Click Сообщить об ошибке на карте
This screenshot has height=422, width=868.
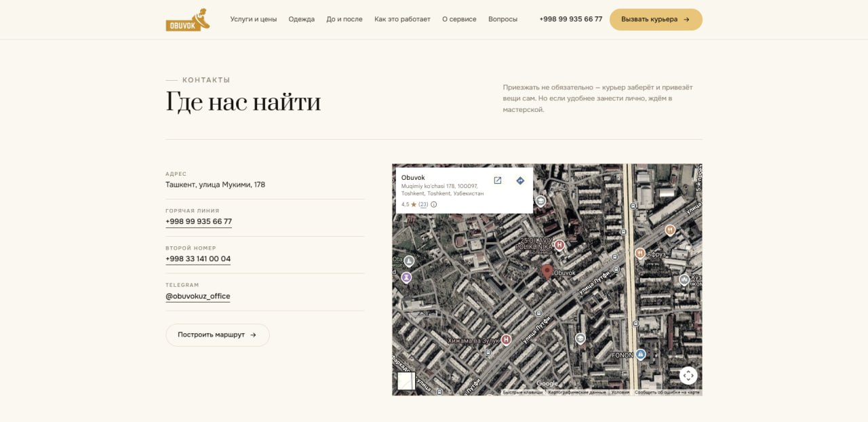(x=667, y=392)
